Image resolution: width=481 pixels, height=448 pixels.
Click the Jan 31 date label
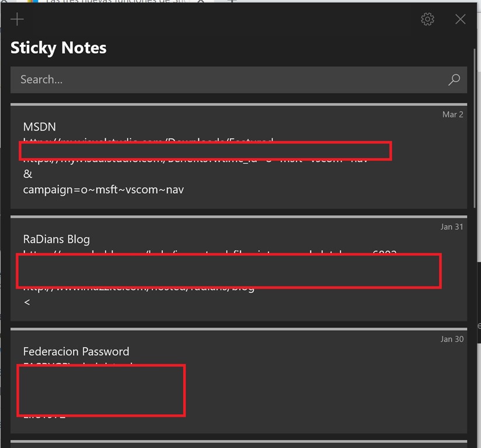(x=451, y=227)
